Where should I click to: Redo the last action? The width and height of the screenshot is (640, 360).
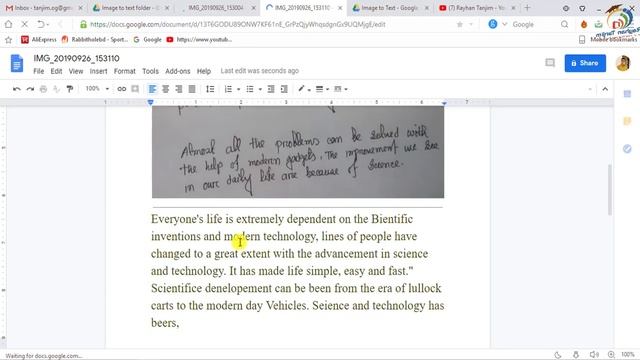coord(30,89)
